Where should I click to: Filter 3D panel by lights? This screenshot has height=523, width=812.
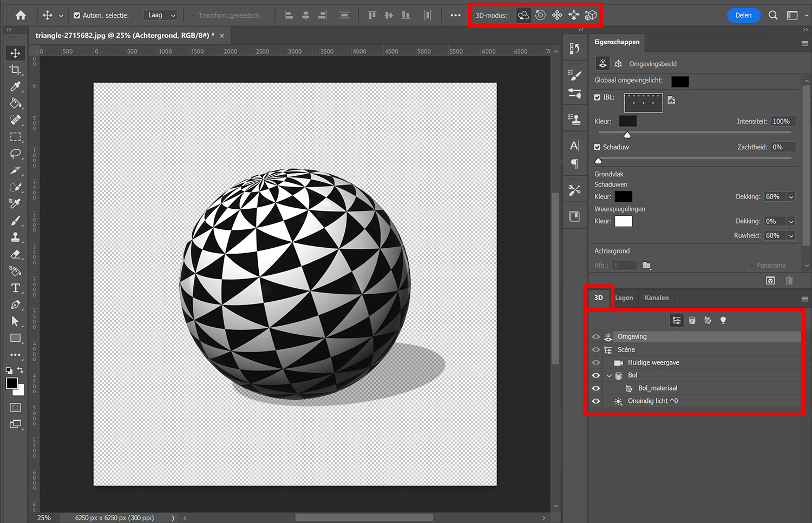723,320
